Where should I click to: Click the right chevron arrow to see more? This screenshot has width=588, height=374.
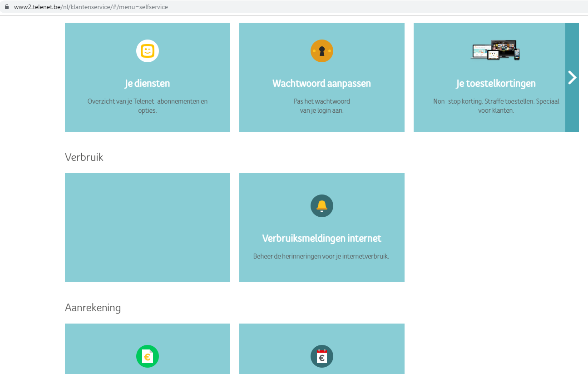572,78
